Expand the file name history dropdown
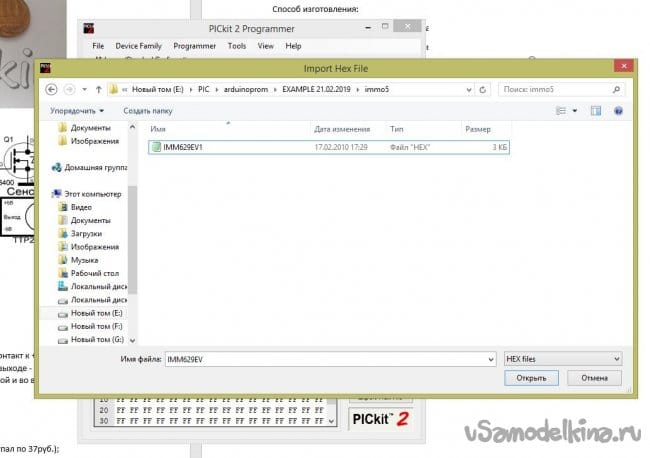The width and height of the screenshot is (650, 458). pyautogui.click(x=490, y=358)
